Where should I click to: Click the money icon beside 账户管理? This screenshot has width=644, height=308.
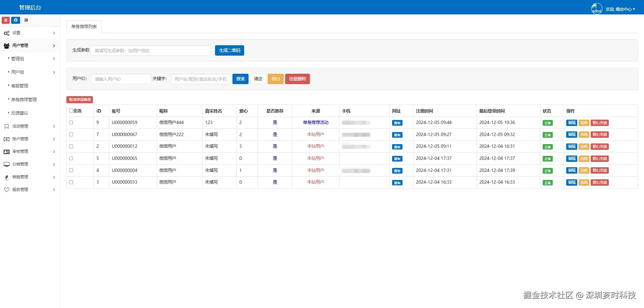[6, 139]
